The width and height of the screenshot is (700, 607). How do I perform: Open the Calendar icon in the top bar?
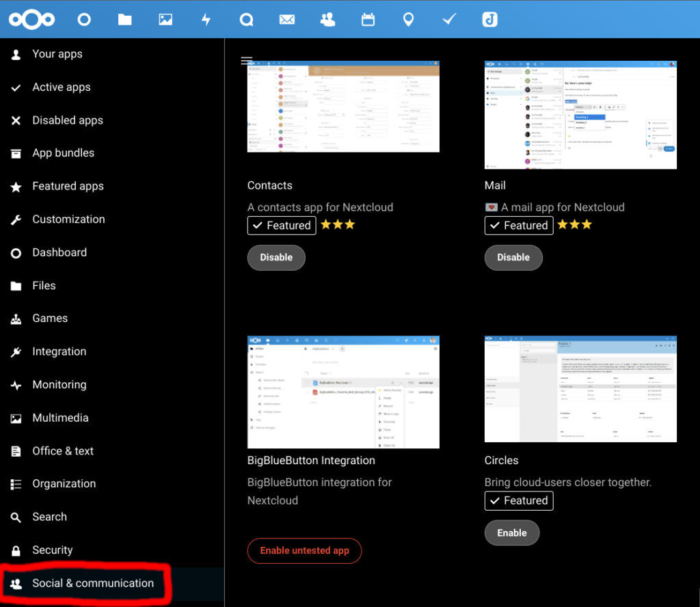368,19
